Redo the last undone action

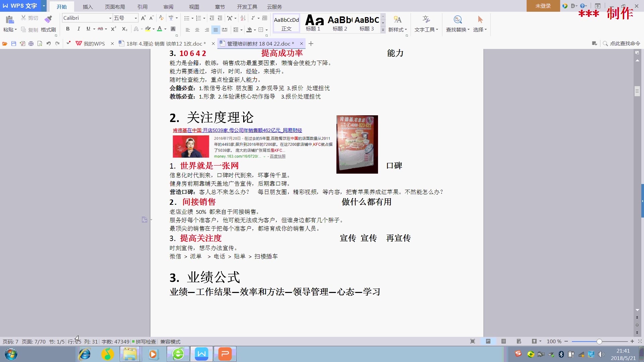[57, 44]
